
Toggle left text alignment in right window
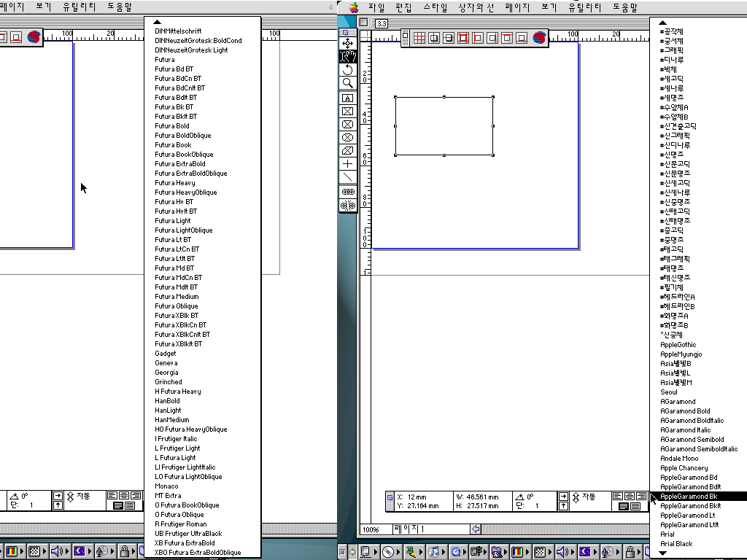(617, 496)
